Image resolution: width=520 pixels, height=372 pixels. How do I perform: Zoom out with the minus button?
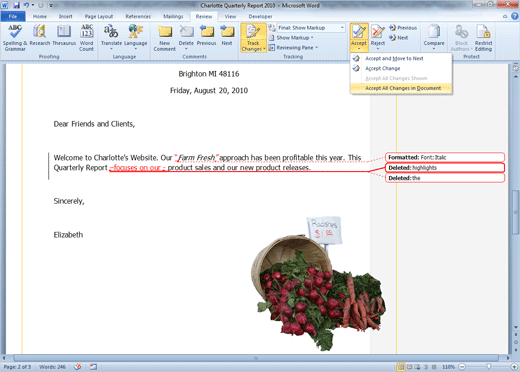(x=462, y=367)
